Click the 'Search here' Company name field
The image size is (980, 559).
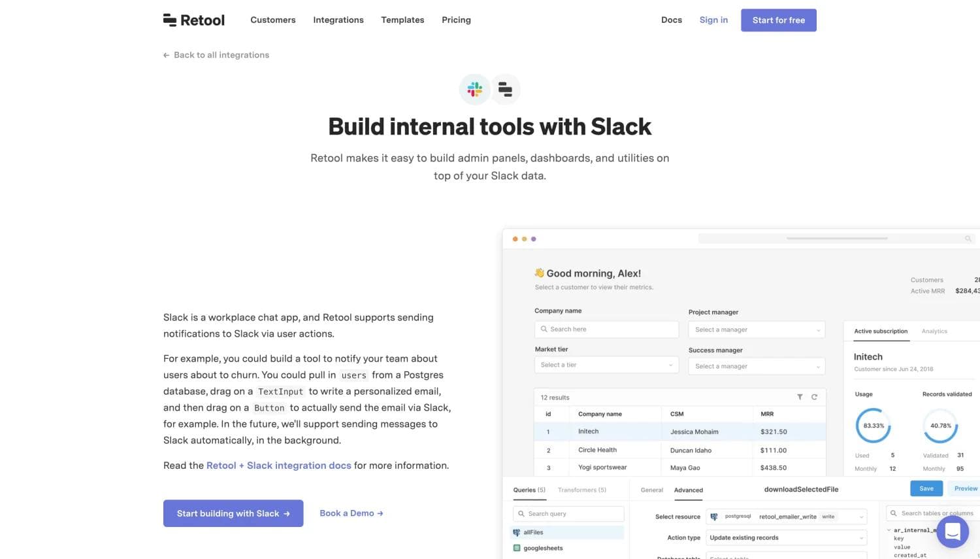pyautogui.click(x=606, y=329)
